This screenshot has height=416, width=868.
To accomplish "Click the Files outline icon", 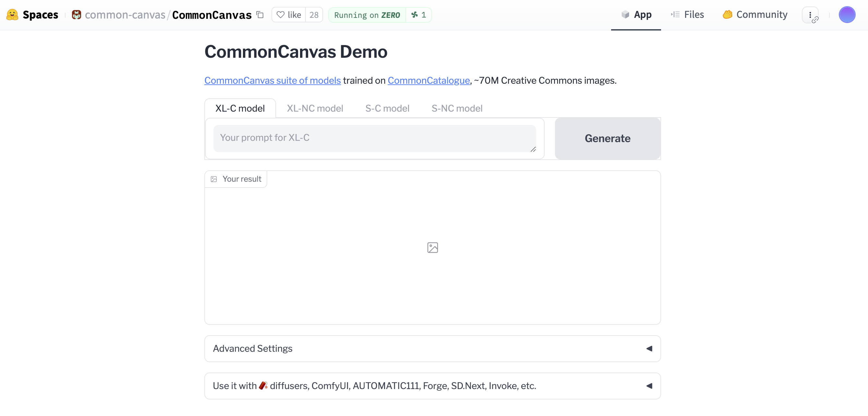I will pos(675,15).
